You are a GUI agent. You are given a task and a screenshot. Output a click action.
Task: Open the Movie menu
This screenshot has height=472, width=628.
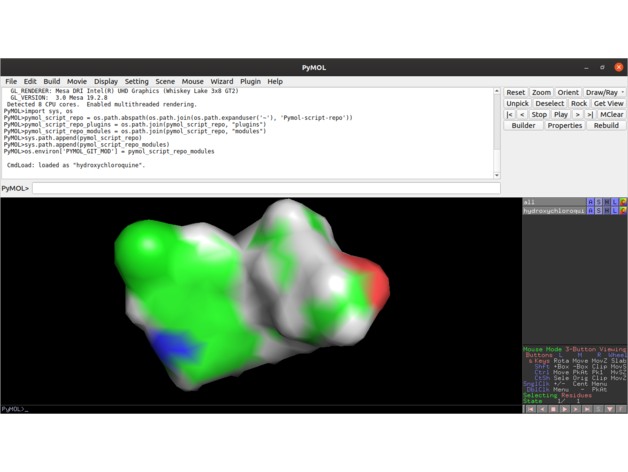77,81
